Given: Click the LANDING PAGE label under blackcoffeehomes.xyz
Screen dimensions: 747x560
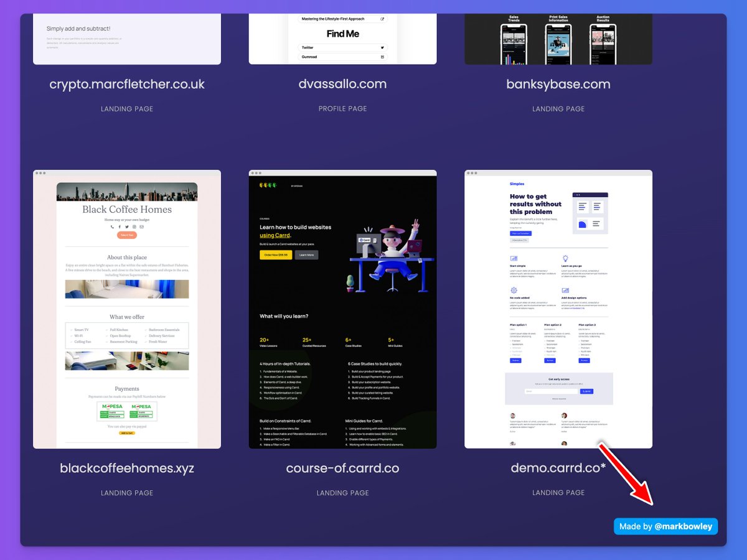Looking at the screenshot, I should 127,493.
